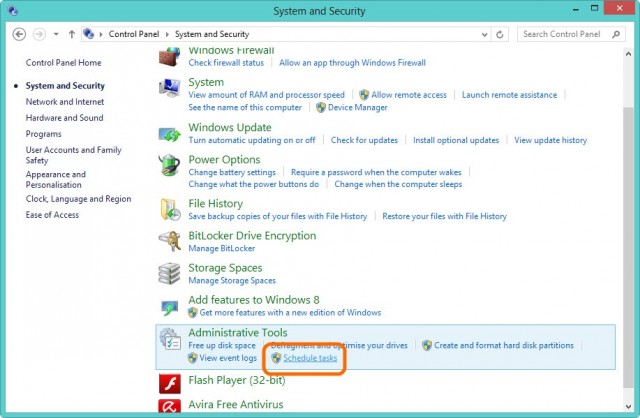Click Change when the computer sleeps
Screen dimensions: 640x418
[x=398, y=185]
